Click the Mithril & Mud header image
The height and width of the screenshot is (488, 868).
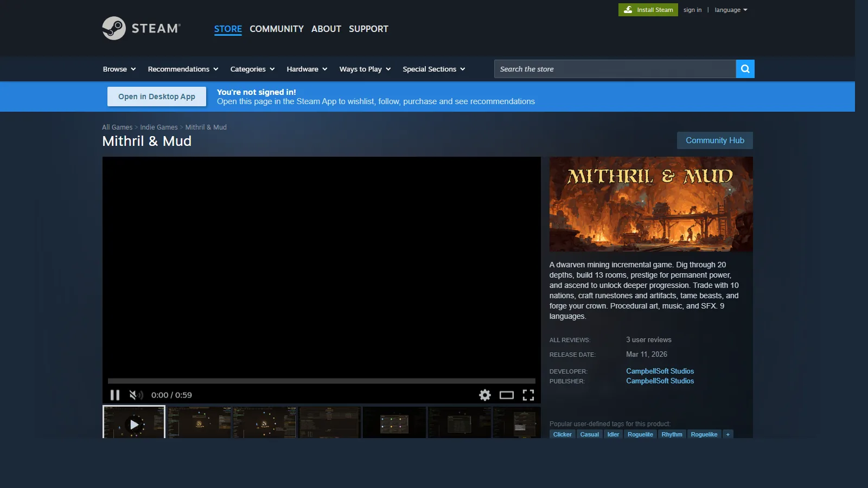[651, 204]
